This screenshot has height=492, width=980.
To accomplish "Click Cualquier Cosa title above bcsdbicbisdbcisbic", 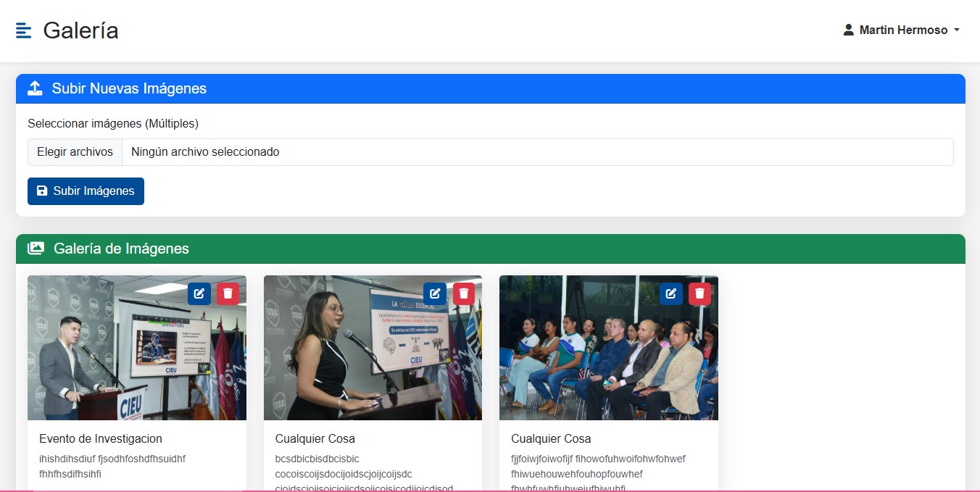I will [x=315, y=438].
